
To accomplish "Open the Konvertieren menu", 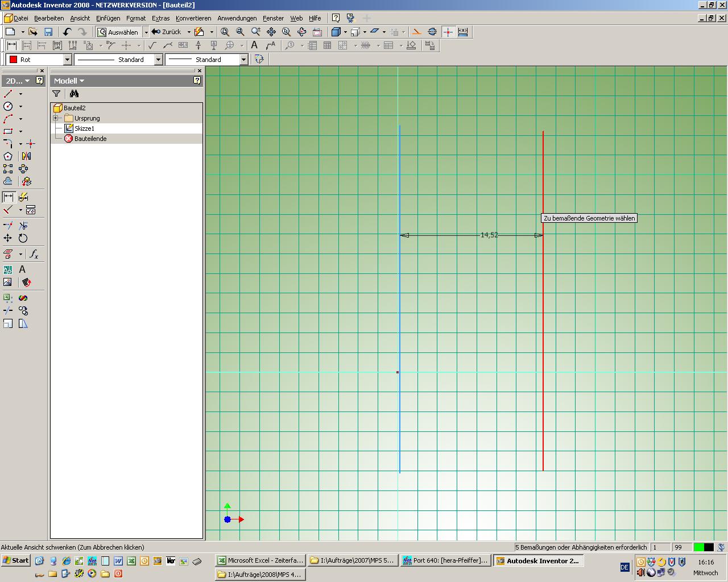I will tap(193, 18).
